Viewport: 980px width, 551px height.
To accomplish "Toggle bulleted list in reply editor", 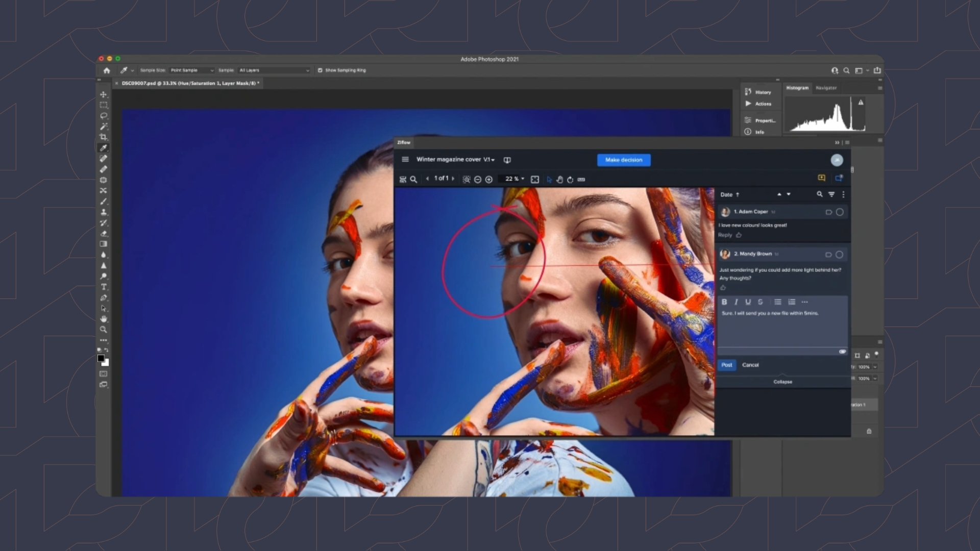I will click(x=778, y=302).
